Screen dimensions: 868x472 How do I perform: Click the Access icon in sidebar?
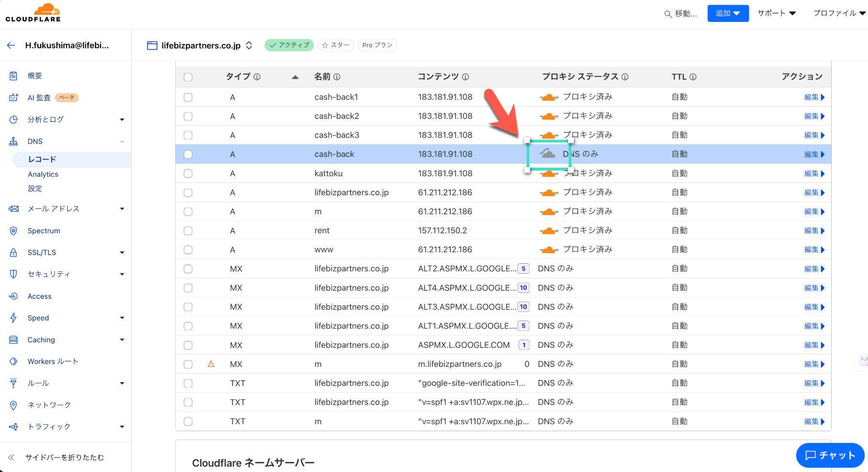click(x=13, y=296)
